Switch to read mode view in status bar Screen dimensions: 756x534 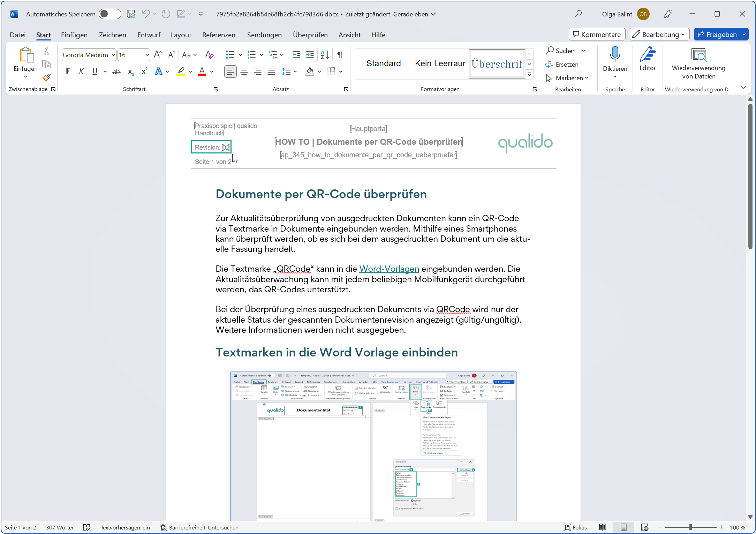603,527
